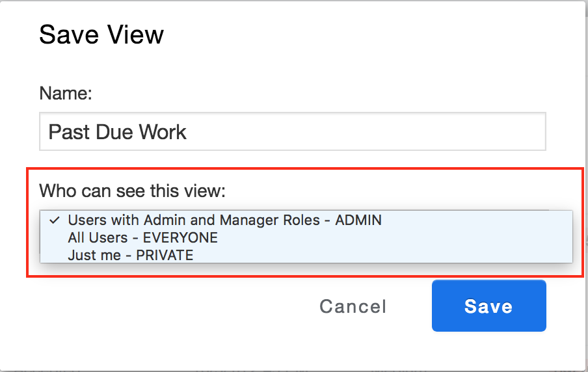The height and width of the screenshot is (372, 588).
Task: Choose the All Users - EVERYONE option
Action: pyautogui.click(x=142, y=237)
